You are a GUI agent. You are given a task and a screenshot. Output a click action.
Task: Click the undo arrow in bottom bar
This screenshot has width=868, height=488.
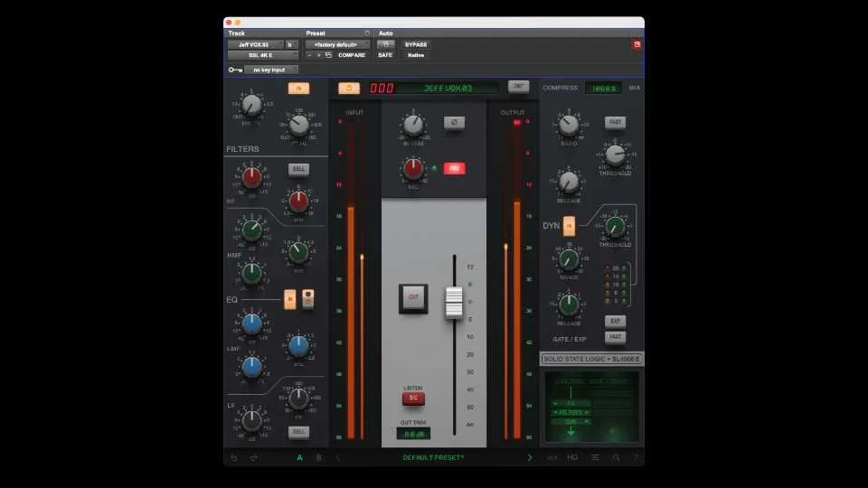(x=234, y=457)
